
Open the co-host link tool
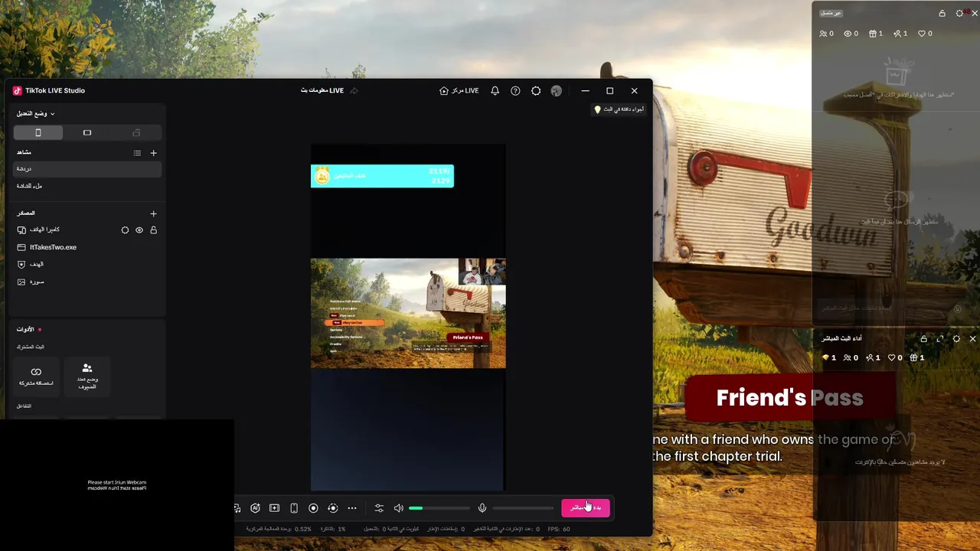pos(36,376)
